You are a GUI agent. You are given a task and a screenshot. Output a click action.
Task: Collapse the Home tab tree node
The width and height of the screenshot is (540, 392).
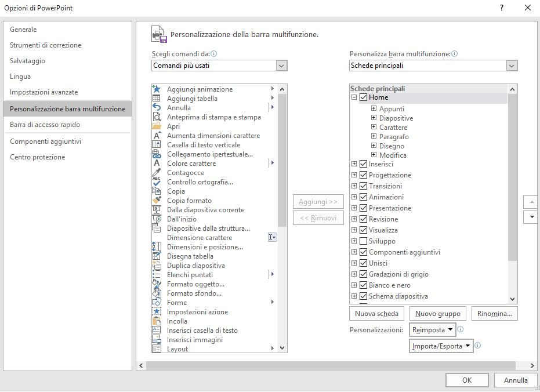pyautogui.click(x=354, y=97)
